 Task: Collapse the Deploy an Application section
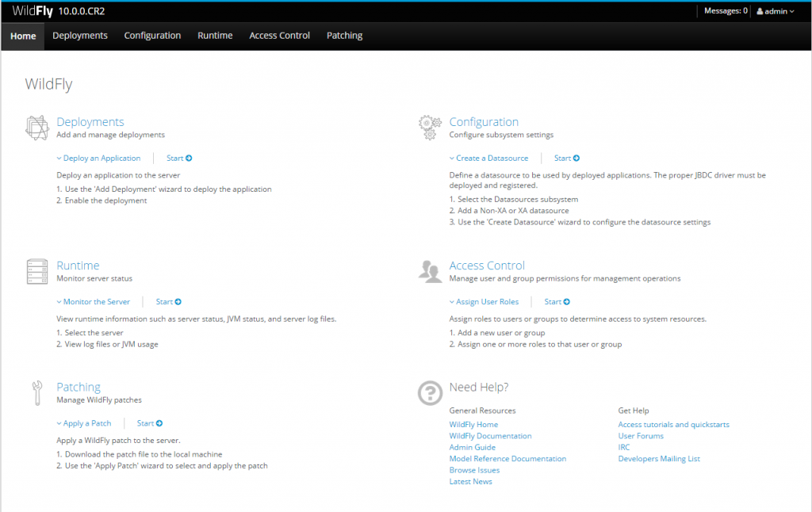98,159
